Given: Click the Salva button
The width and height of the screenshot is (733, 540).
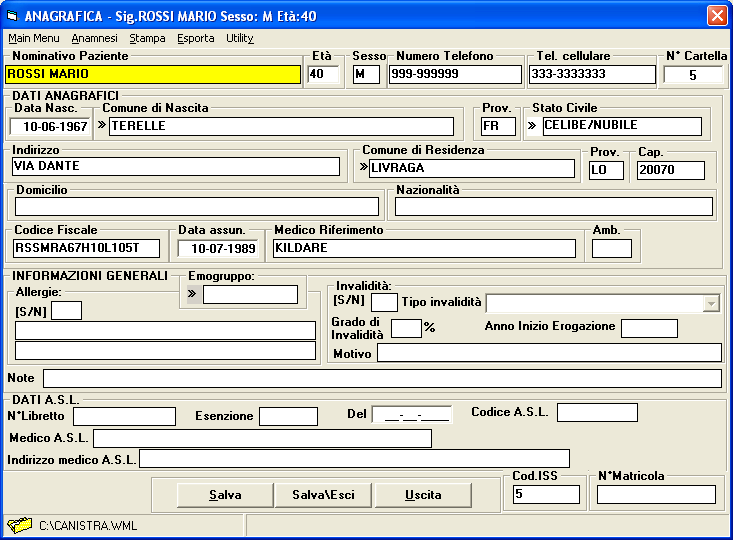Looking at the screenshot, I should (x=225, y=495).
